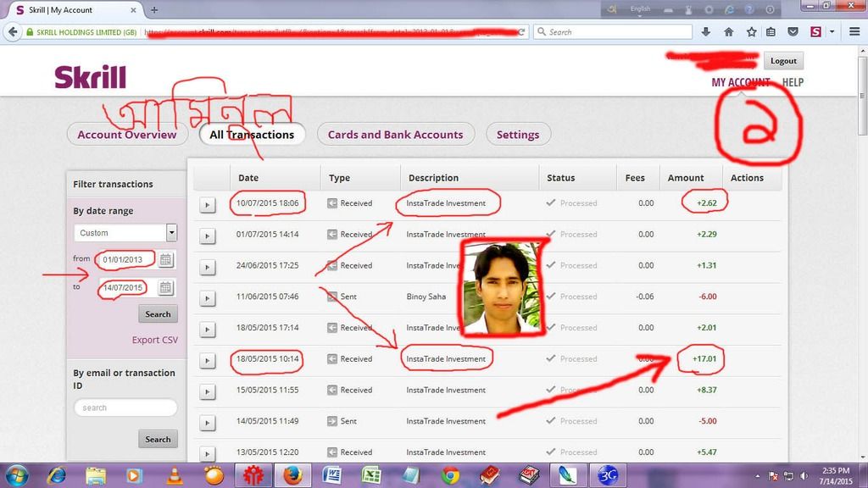The height and width of the screenshot is (488, 868).
Task: Open Microsoft Word from taskbar
Action: coord(332,476)
